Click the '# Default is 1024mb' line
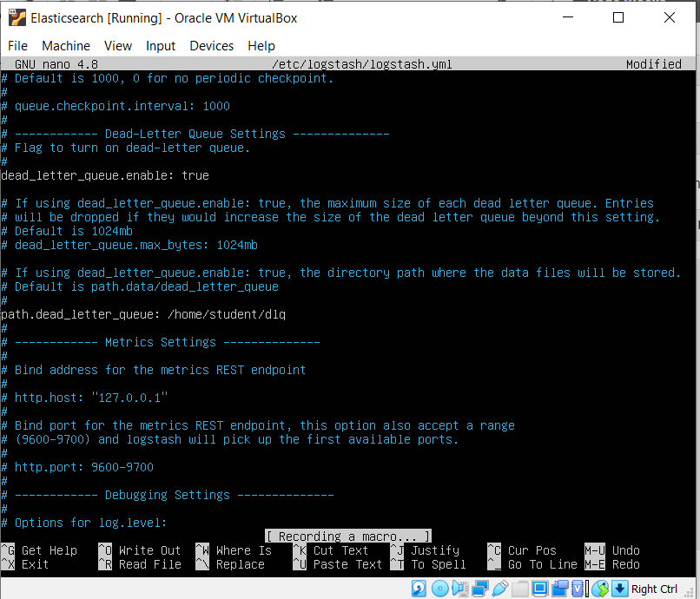700x599 pixels. (x=67, y=231)
